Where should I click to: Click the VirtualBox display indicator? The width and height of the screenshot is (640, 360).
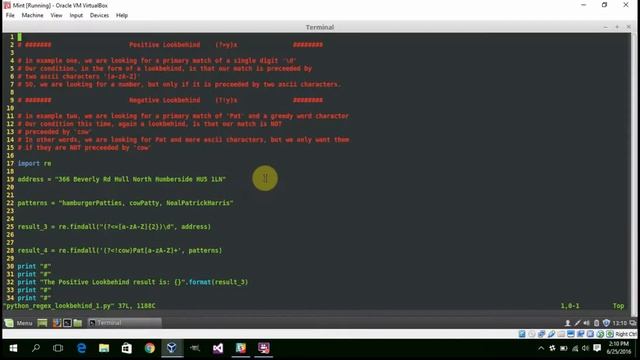pyautogui.click(x=571, y=334)
